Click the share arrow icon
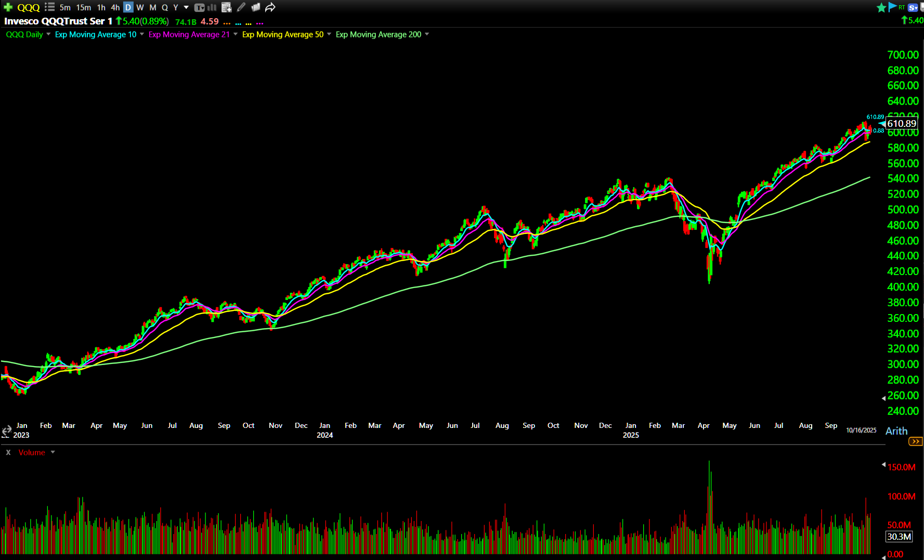Image resolution: width=924 pixels, height=560 pixels. point(270,7)
